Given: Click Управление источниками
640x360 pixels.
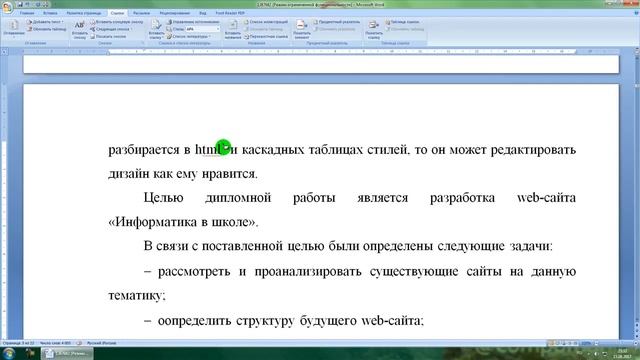Looking at the screenshot, I should (193, 22).
